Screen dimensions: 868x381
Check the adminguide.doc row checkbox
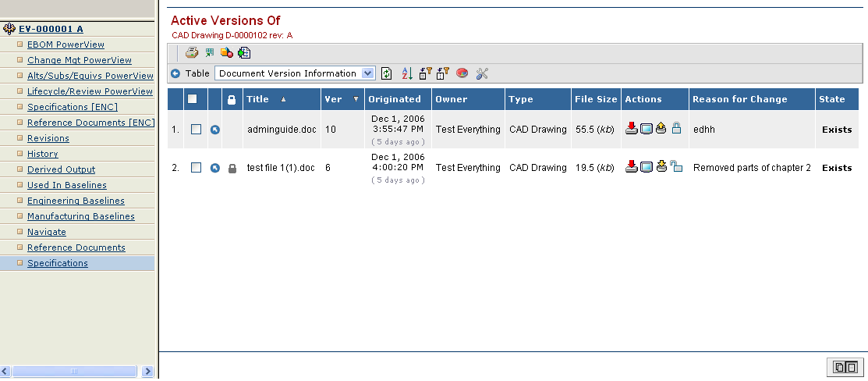196,130
